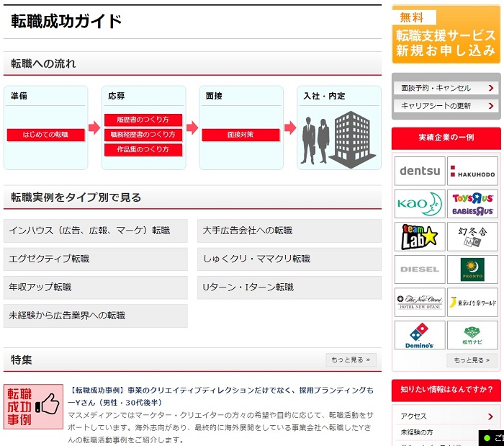Select 面接対策 in the flow chart
This screenshot has width=504, height=446.
coord(240,135)
